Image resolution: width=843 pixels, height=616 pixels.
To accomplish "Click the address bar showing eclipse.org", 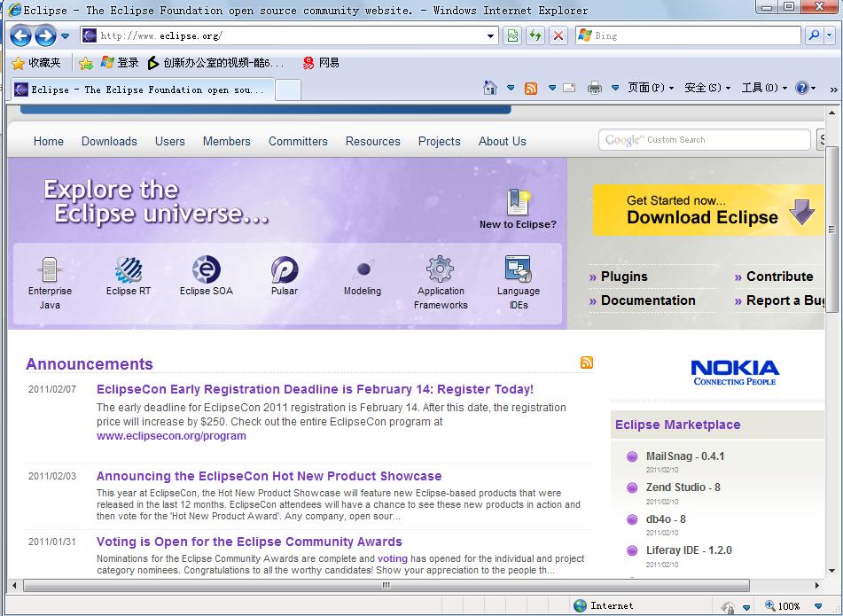I will click(x=289, y=36).
